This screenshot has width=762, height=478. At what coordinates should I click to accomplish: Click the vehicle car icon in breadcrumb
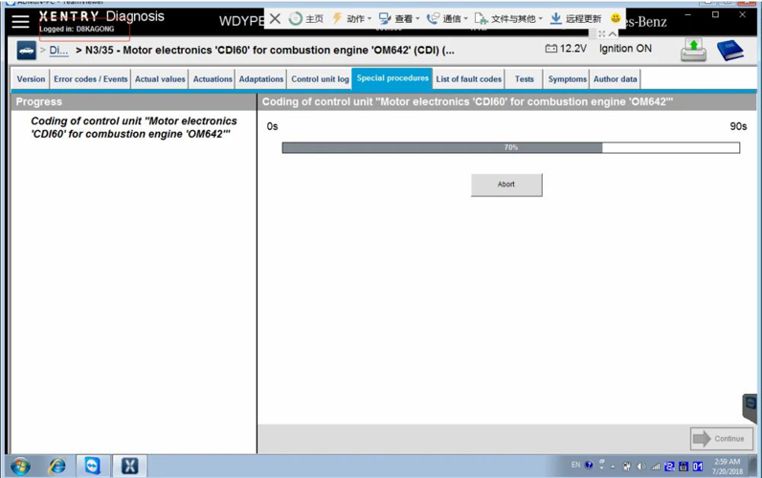pyautogui.click(x=26, y=50)
